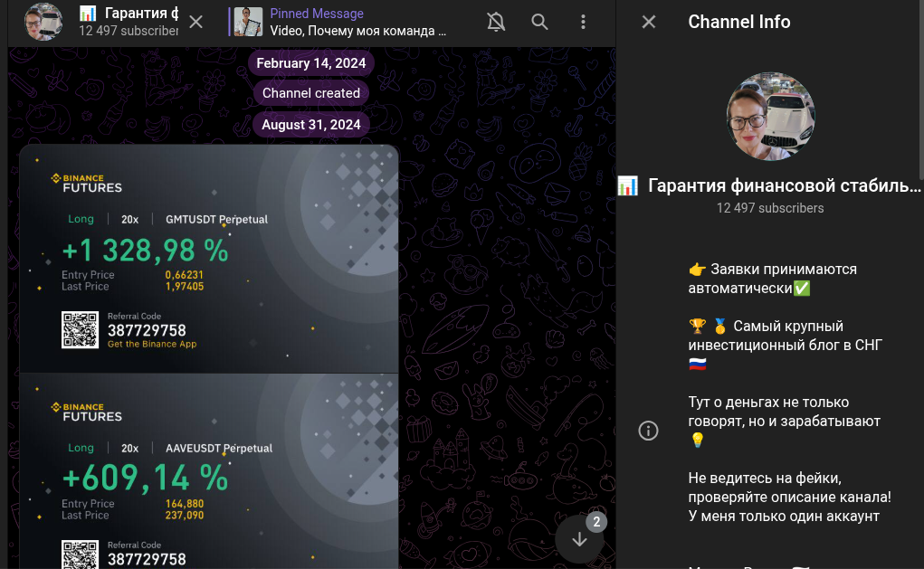Open search in this channel
This screenshot has height=569, width=924.
(x=539, y=22)
